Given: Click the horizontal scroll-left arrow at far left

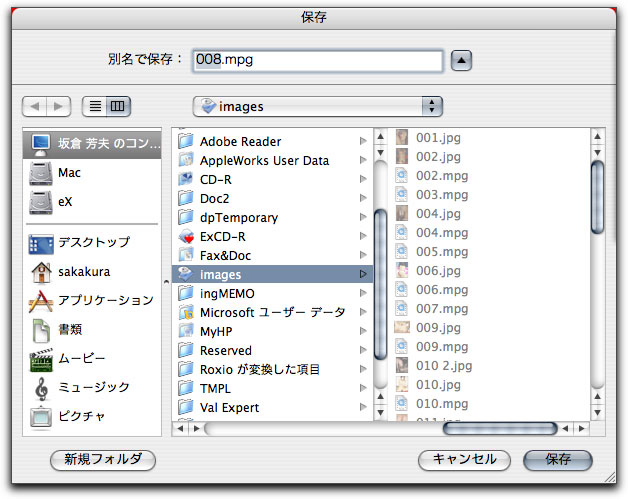Looking at the screenshot, I should [x=181, y=429].
